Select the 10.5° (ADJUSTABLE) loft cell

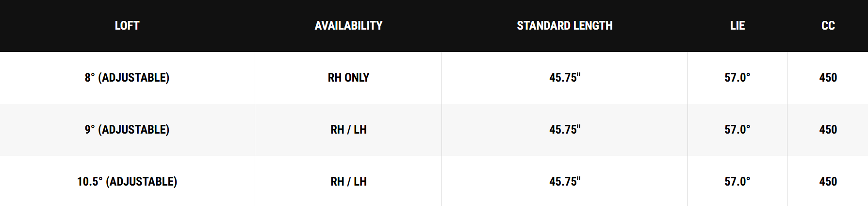coord(127,182)
